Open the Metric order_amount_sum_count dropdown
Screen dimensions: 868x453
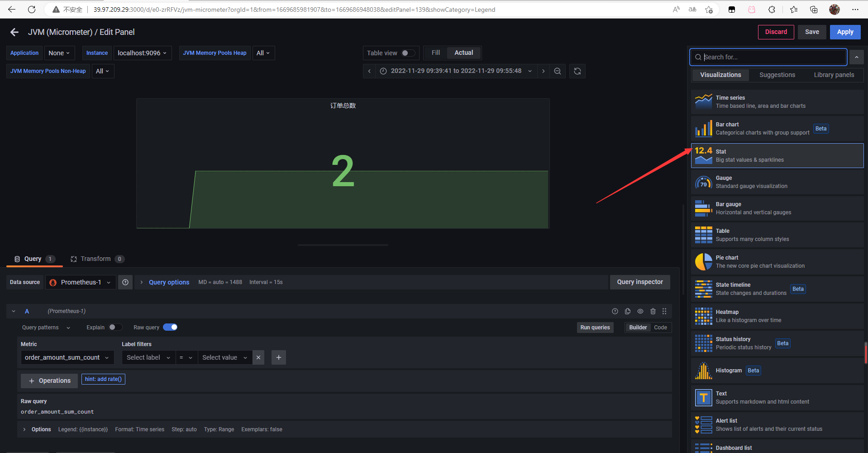tap(67, 357)
